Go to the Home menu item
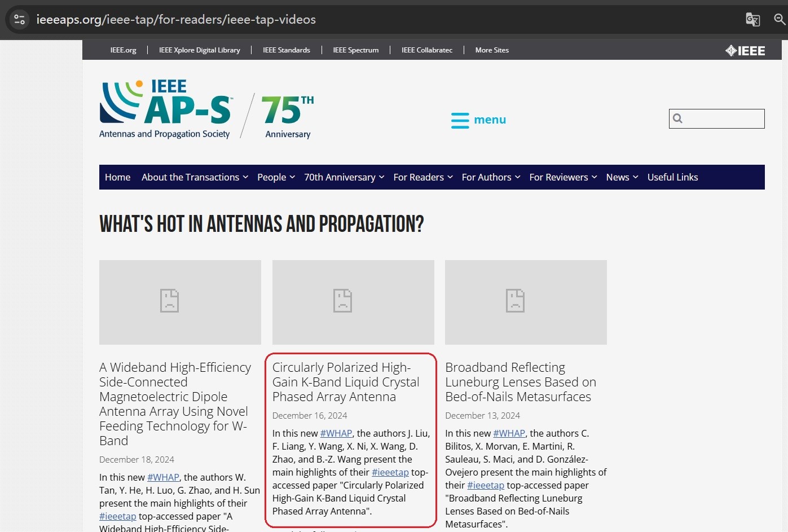Image resolution: width=788 pixels, height=532 pixels. pyautogui.click(x=117, y=177)
